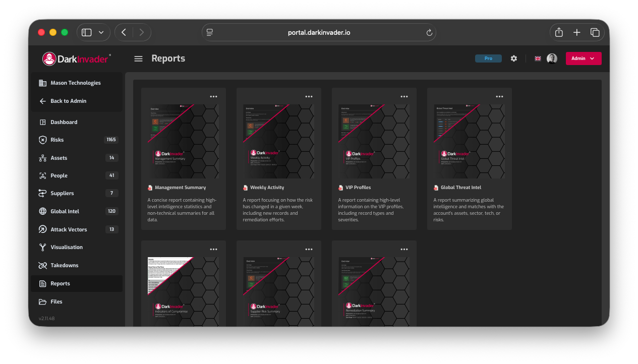Reload the page
Viewport: 638px width, 364px height.
429,32
